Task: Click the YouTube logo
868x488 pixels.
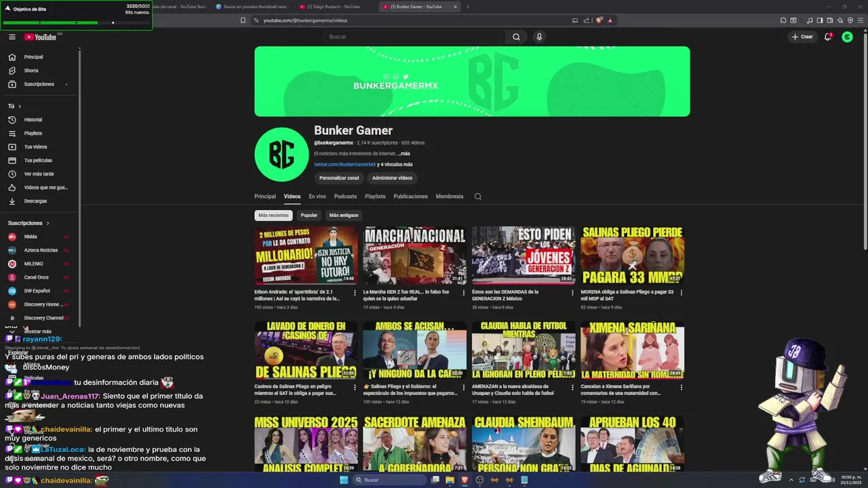Action: 41,37
